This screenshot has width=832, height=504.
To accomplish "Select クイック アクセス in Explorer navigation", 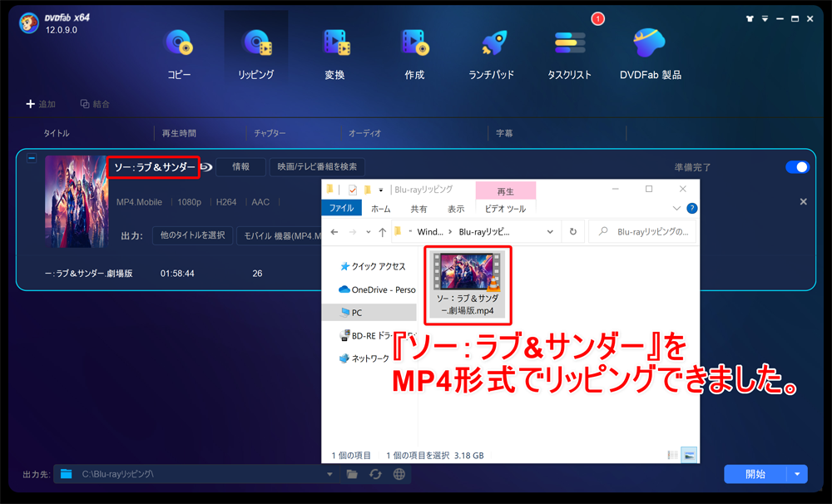I will (x=373, y=266).
